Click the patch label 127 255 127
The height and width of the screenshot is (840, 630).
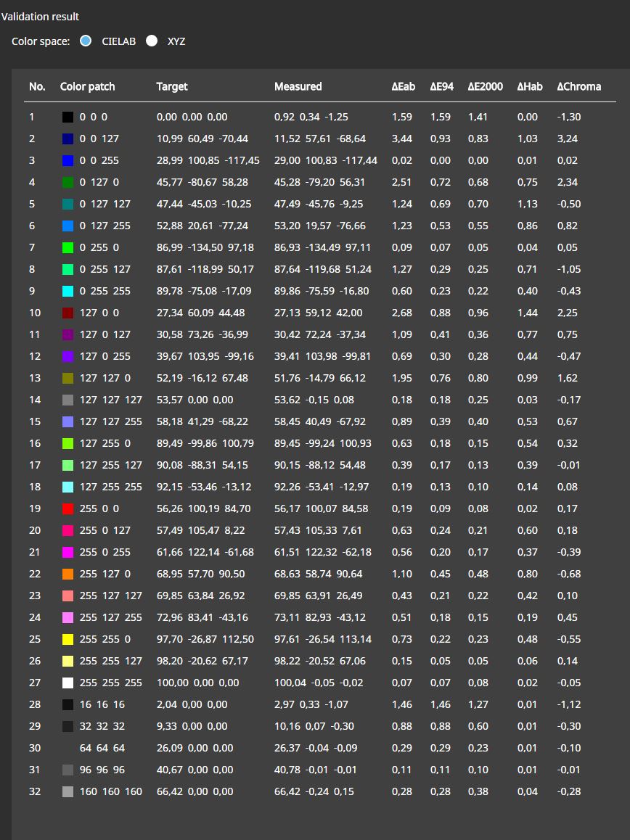(x=111, y=465)
